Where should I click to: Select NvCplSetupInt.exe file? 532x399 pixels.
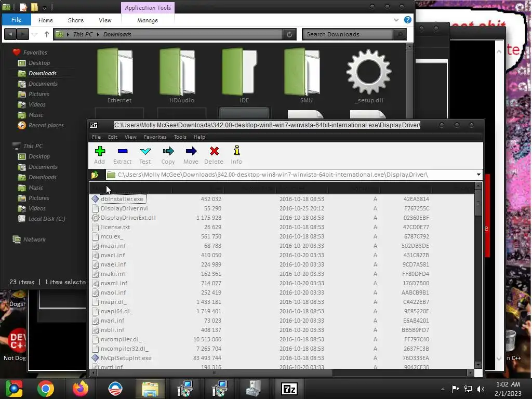[126, 358]
